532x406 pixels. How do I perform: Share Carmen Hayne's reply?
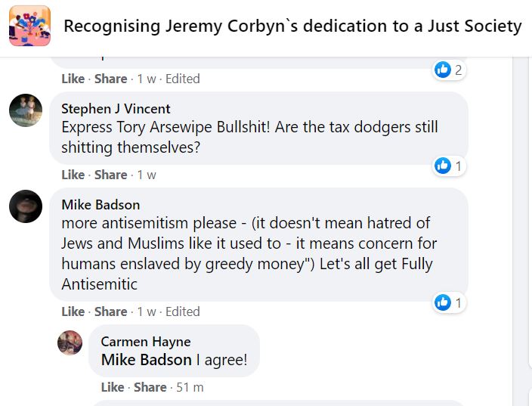150,387
